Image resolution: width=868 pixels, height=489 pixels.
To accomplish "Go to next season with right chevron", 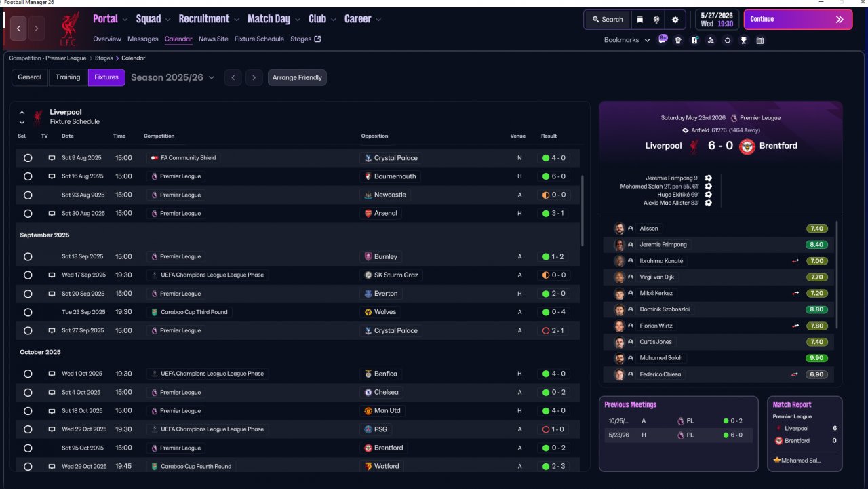I will click(x=254, y=77).
